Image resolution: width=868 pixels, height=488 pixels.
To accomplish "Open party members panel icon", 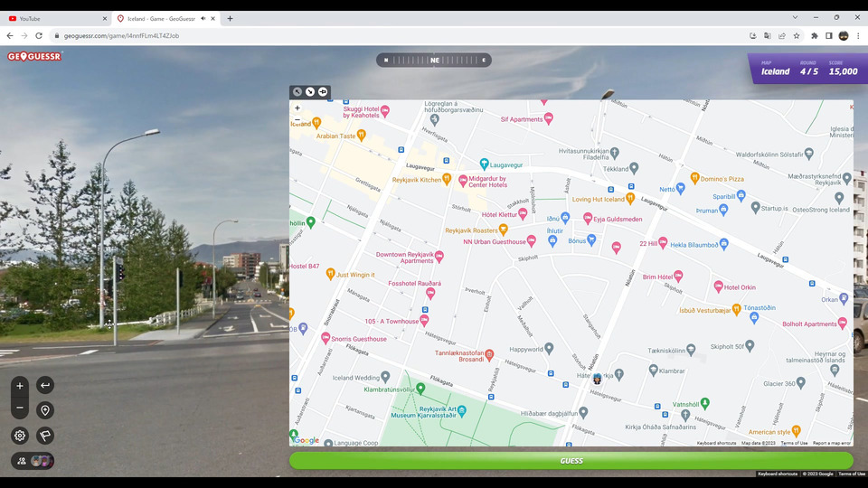I will pyautogui.click(x=22, y=461).
